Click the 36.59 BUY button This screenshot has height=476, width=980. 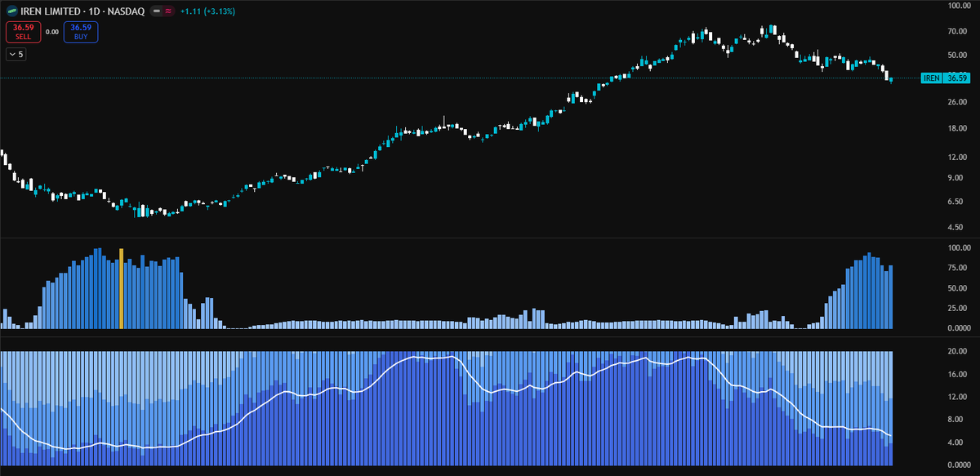pos(81,32)
